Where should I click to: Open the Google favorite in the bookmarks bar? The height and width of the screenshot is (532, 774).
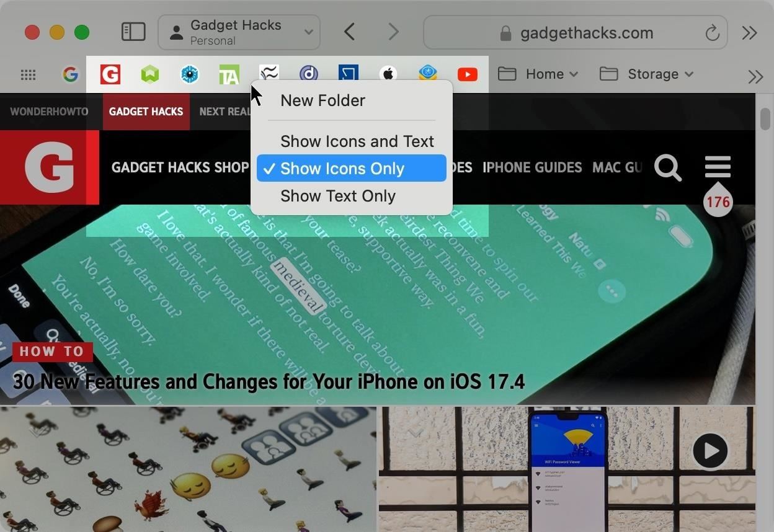click(70, 74)
